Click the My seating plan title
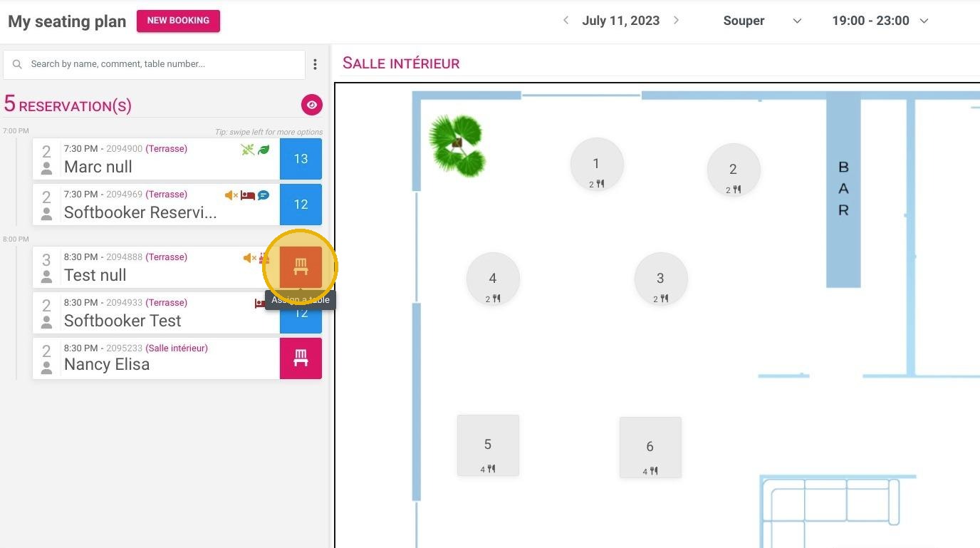This screenshot has width=980, height=548. pyautogui.click(x=67, y=21)
